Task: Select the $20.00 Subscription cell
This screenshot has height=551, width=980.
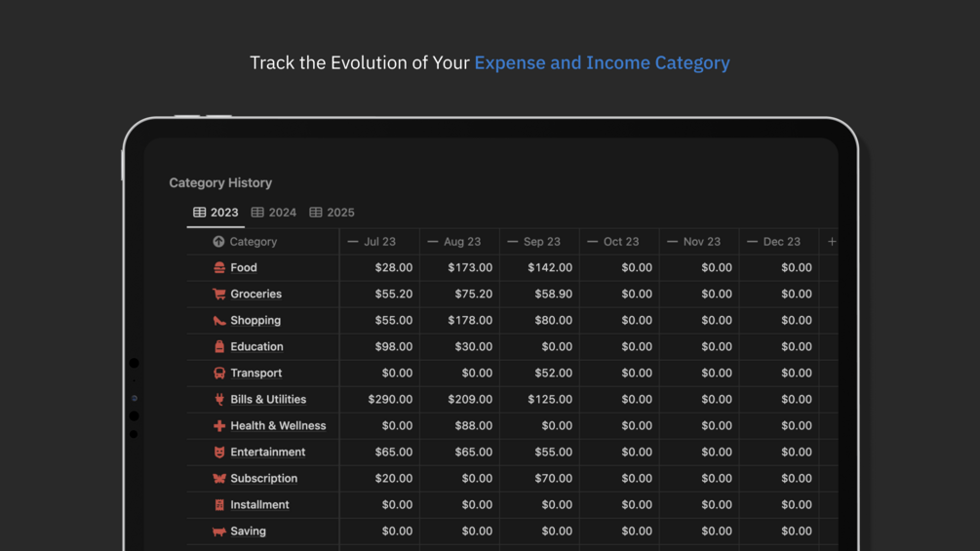Action: (x=379, y=479)
